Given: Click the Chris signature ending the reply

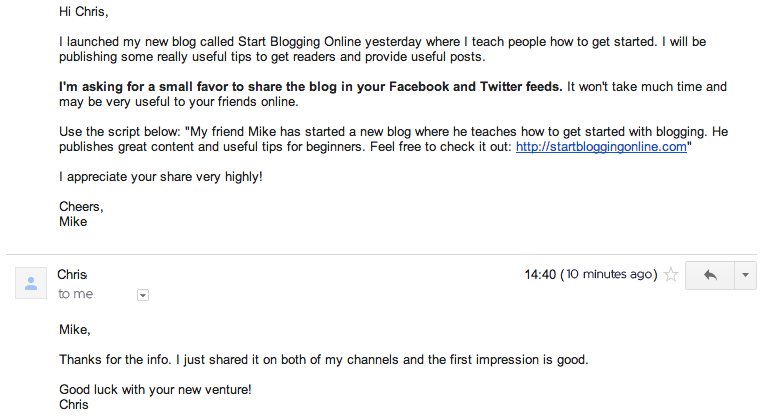Looking at the screenshot, I should [74, 405].
